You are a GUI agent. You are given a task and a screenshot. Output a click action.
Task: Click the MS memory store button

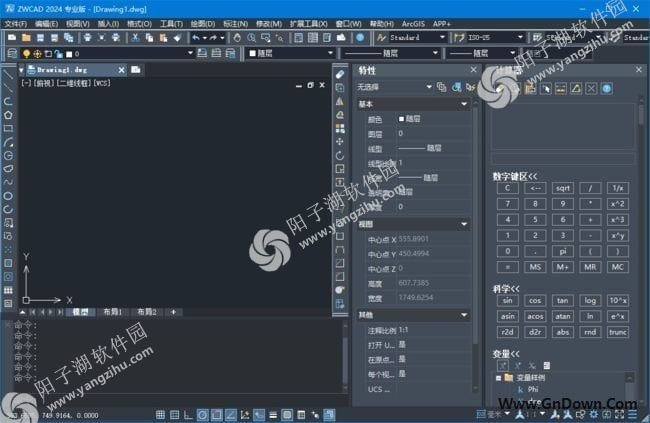coord(535,267)
